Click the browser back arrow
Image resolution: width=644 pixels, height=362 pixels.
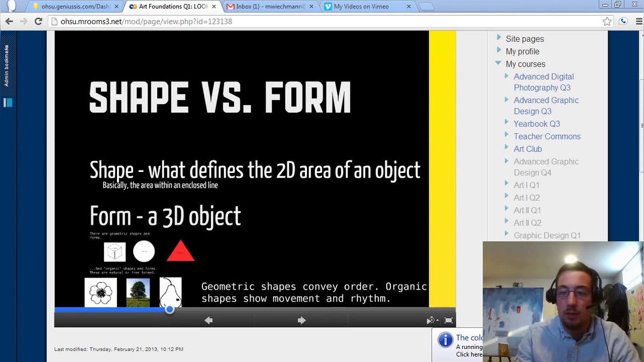(9, 21)
